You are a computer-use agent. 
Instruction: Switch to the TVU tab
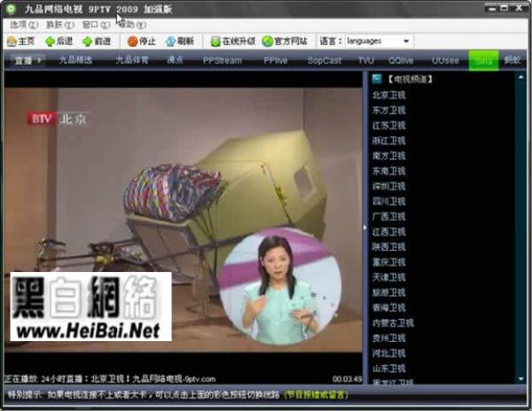[x=365, y=60]
